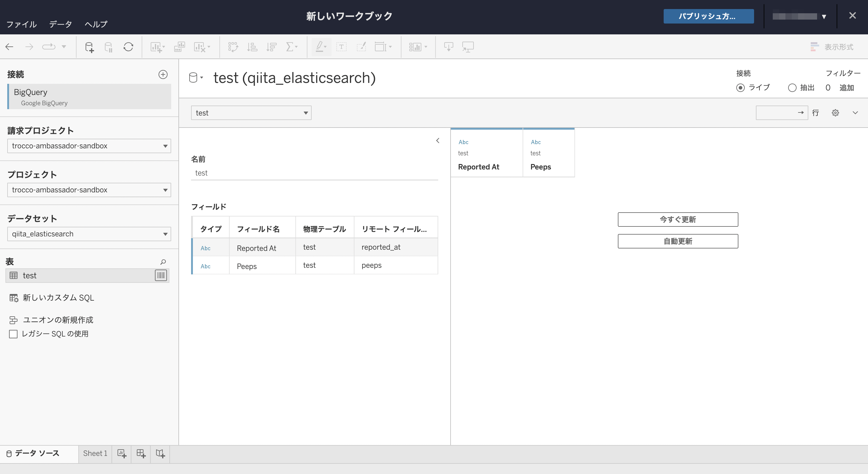Enable the レガシー SQL の使用 checkbox
Screen dimensions: 868x474
tap(13, 334)
